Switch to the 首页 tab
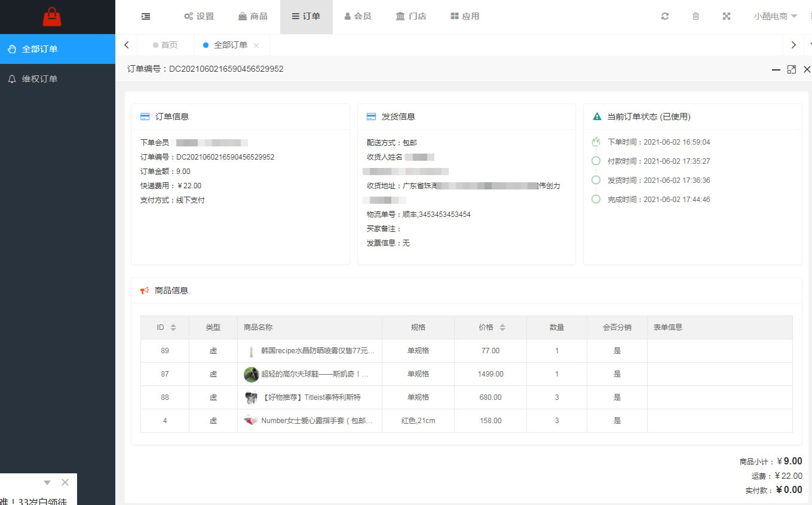The height and width of the screenshot is (505, 812). [166, 45]
